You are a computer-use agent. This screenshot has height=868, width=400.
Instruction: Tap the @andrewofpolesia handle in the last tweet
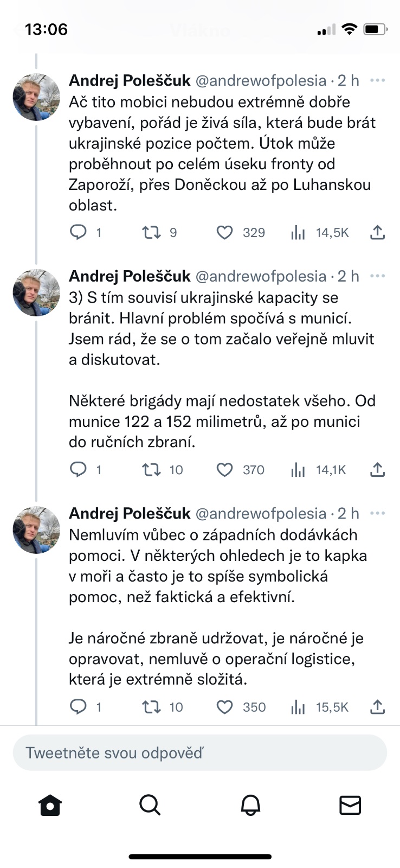click(260, 513)
